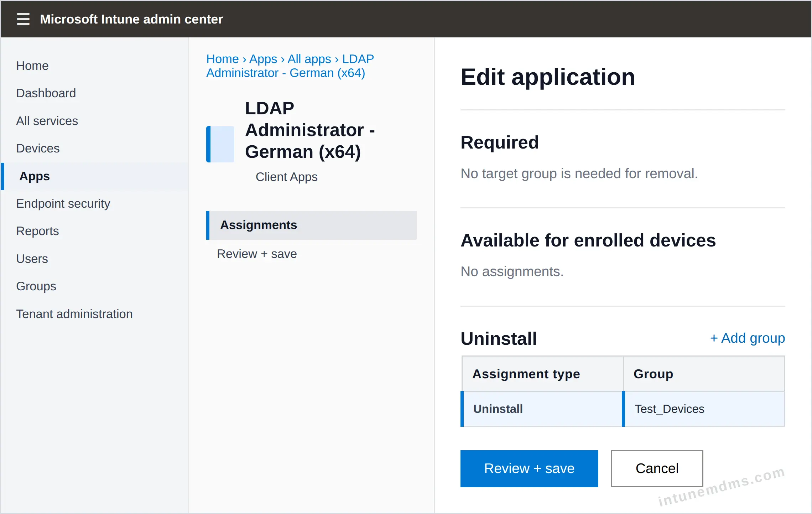
Task: Click the Apps breadcrumb link
Action: (263, 59)
